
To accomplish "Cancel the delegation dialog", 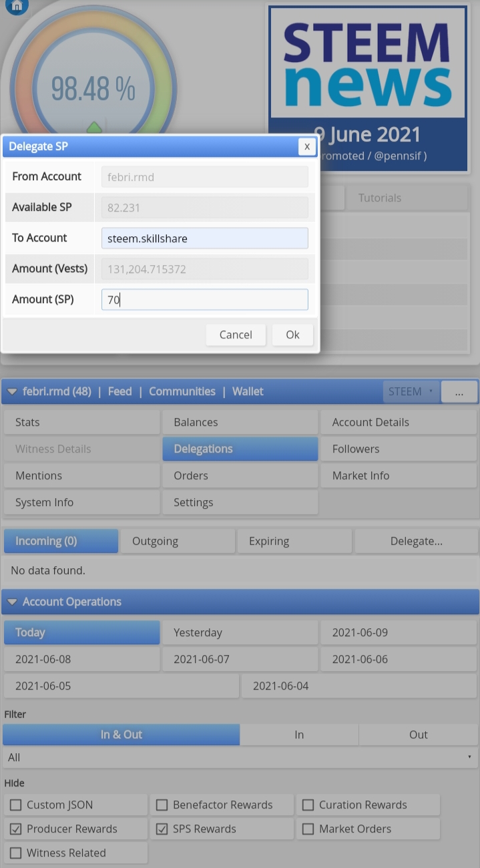I will pyautogui.click(x=236, y=335).
